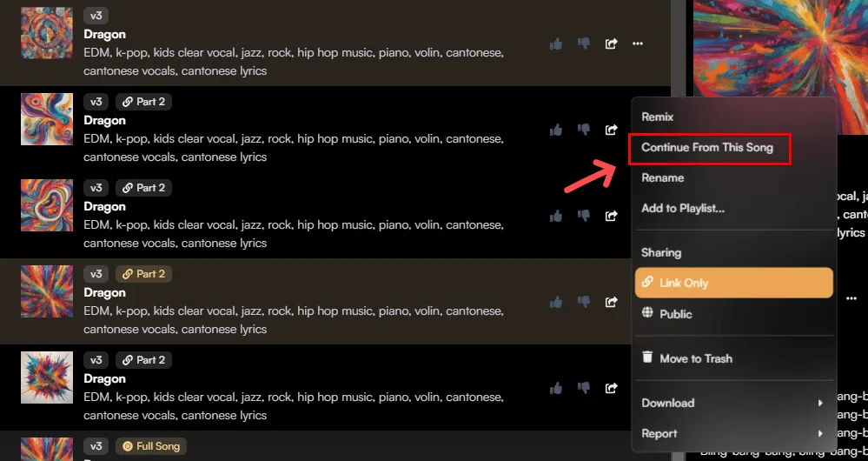Click Add to Playlist option
868x461 pixels.
683,208
